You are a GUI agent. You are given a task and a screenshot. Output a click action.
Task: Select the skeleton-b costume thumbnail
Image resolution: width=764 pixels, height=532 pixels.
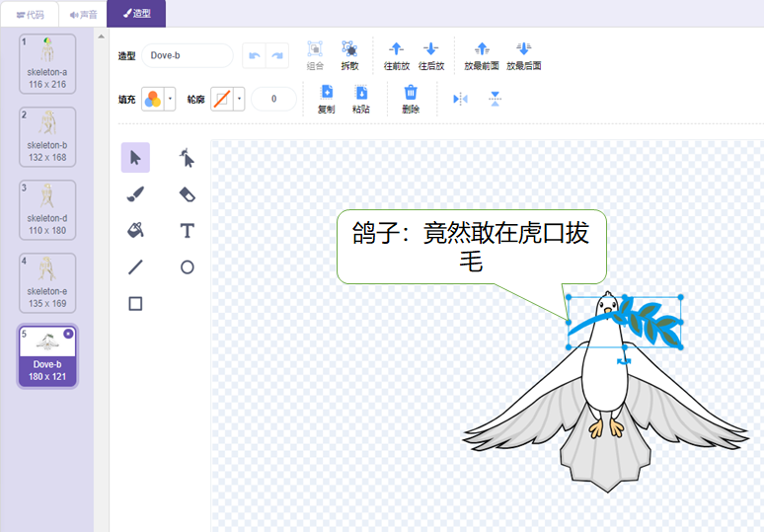47,137
